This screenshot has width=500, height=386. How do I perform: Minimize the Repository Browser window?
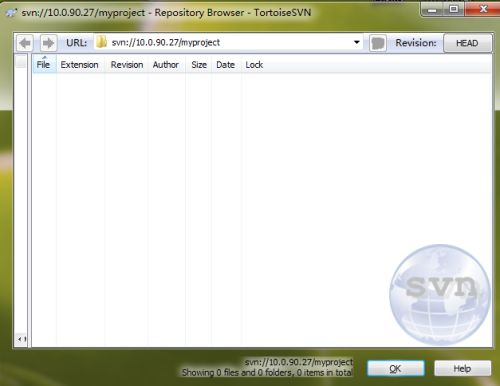pos(432,9)
